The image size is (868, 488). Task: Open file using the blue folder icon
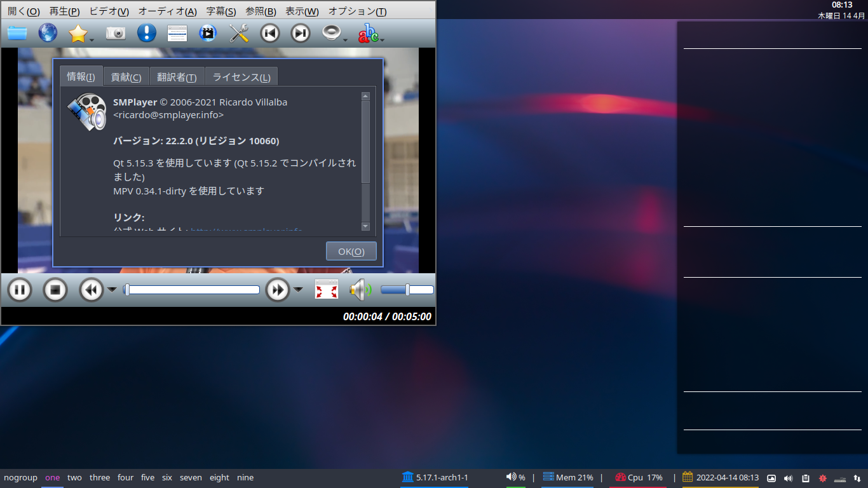coord(17,33)
